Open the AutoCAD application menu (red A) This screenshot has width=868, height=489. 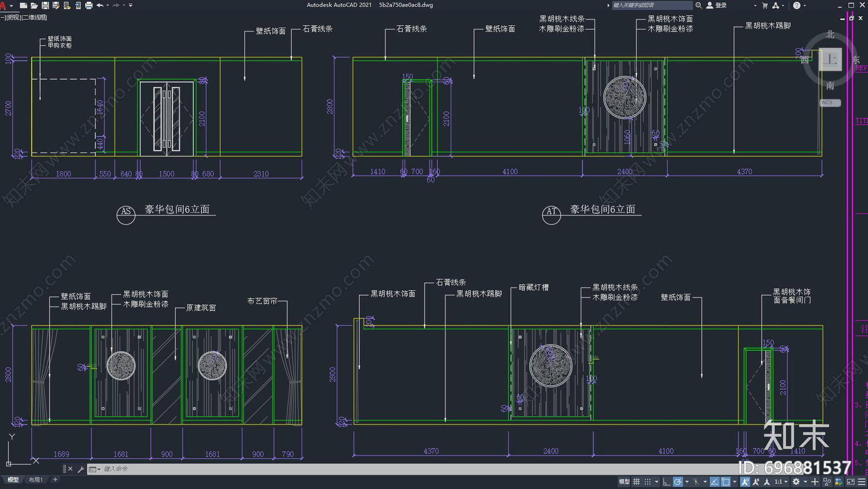[3, 5]
